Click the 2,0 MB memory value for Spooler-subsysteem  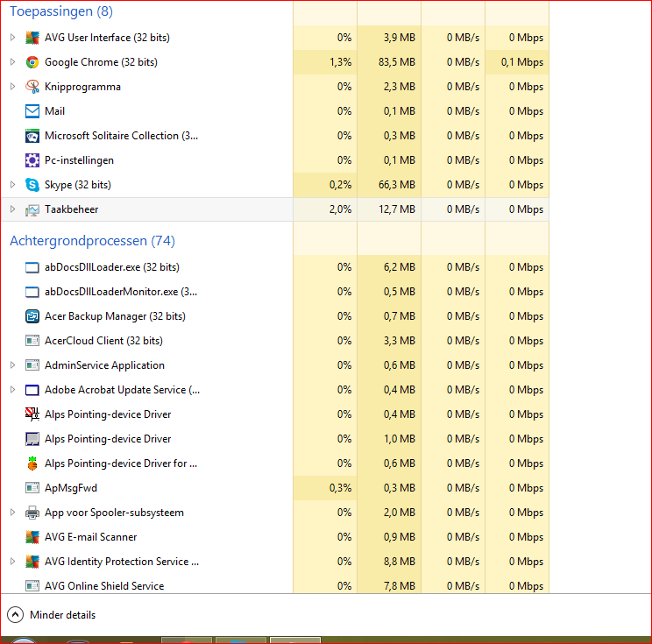(400, 513)
